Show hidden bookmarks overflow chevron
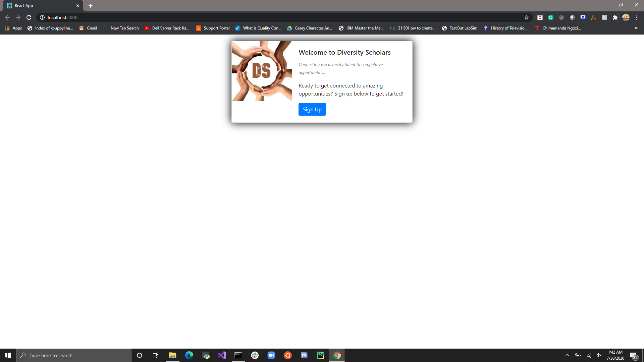This screenshot has width=644, height=362. click(636, 28)
